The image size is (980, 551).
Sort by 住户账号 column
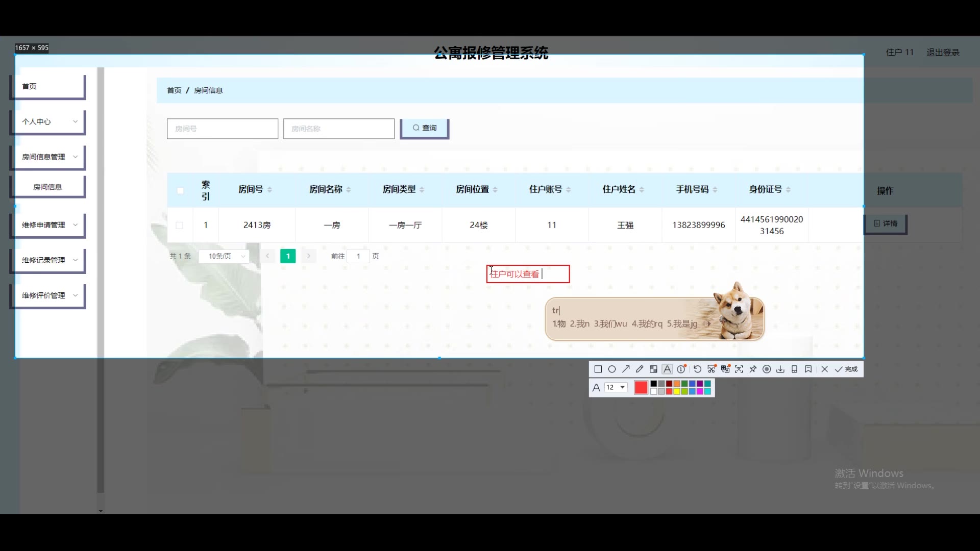pyautogui.click(x=568, y=190)
